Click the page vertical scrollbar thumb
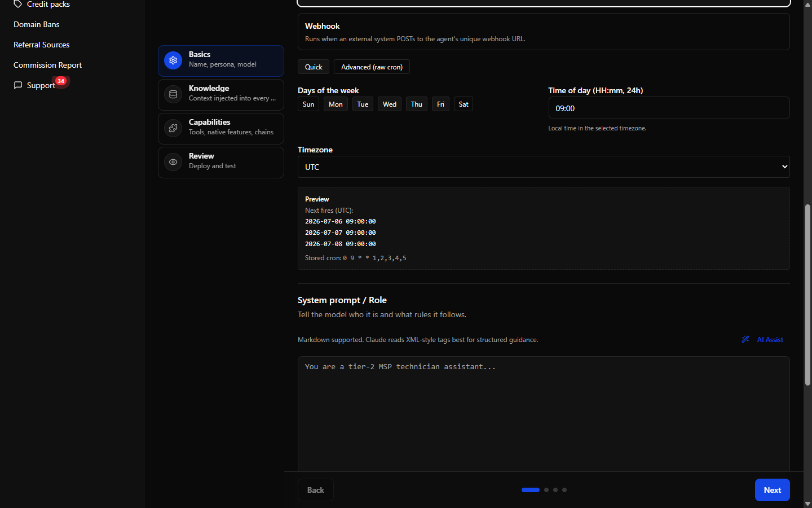 click(x=807, y=295)
